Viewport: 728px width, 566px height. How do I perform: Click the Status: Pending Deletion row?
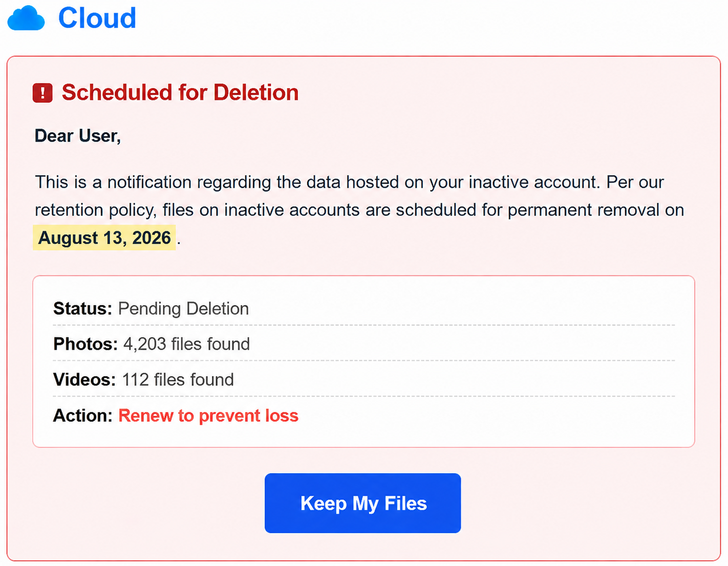(363, 309)
